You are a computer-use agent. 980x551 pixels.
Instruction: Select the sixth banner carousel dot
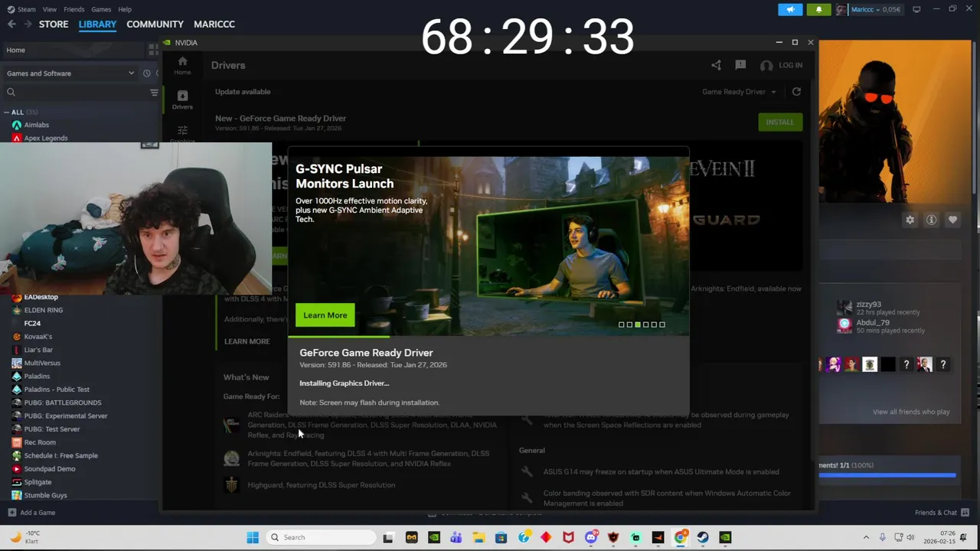(x=662, y=324)
